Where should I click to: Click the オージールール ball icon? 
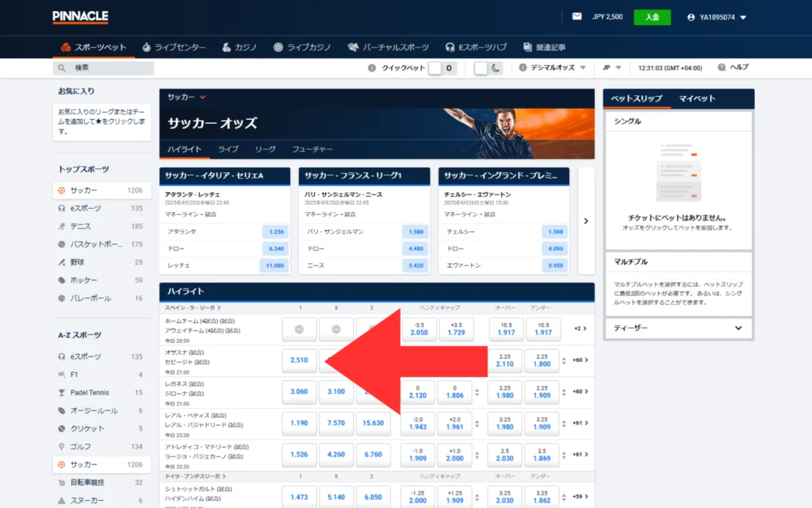click(x=62, y=410)
